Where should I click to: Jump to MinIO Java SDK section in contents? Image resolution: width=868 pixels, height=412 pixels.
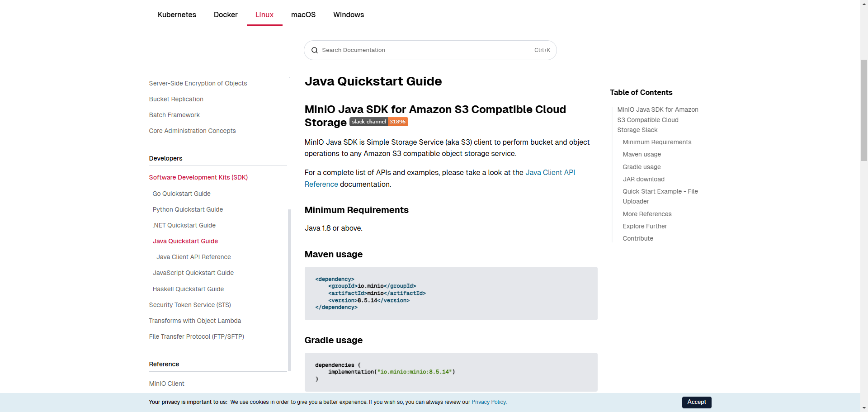[x=658, y=120]
